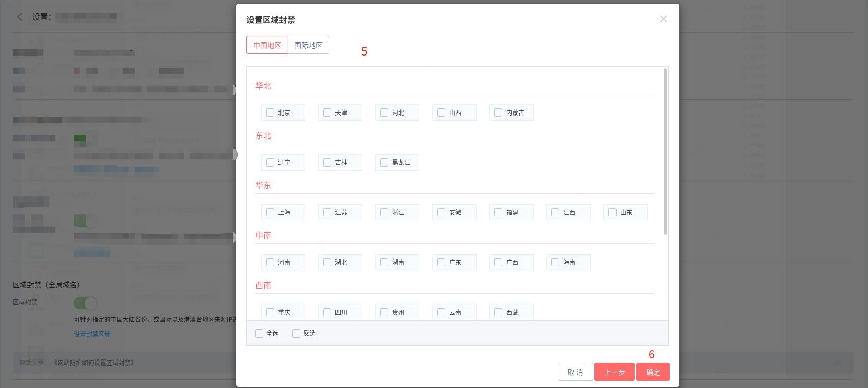Check the 安徽 checkbox
The image size is (868, 388).
(441, 212)
